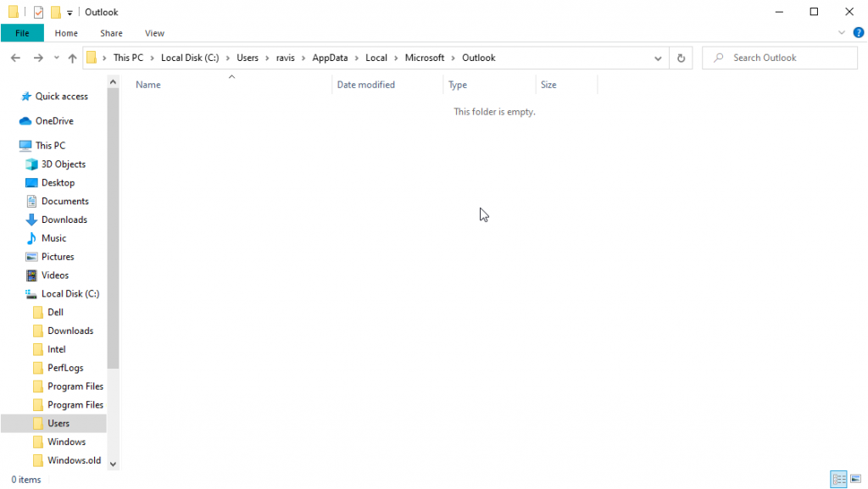Go forward using the forward arrow
Screen dimensions: 868x489
(x=38, y=58)
